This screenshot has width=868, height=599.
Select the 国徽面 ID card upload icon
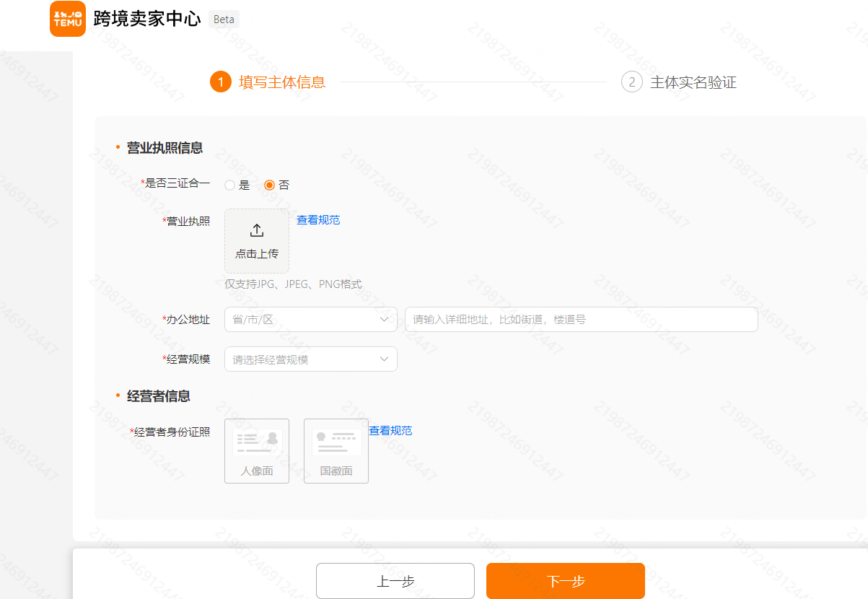[336, 450]
